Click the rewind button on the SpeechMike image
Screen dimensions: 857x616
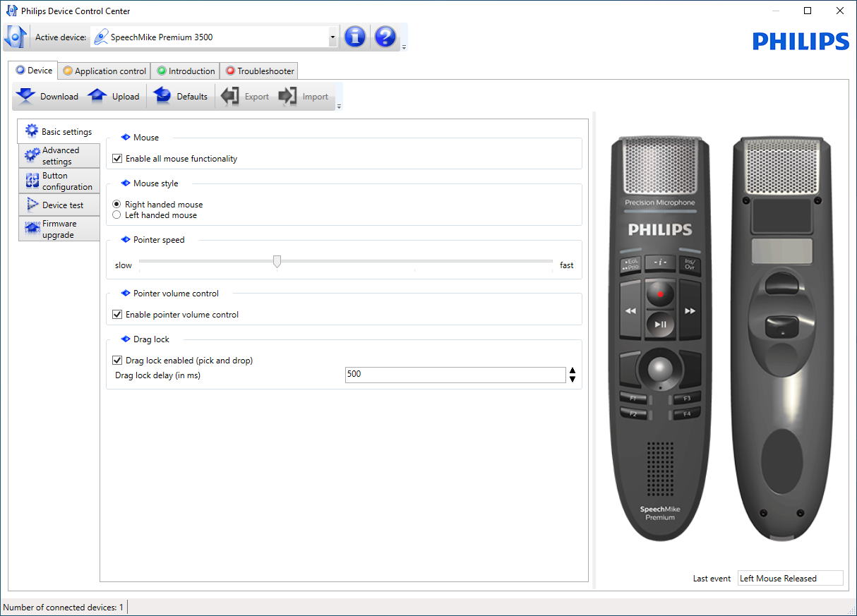click(631, 310)
